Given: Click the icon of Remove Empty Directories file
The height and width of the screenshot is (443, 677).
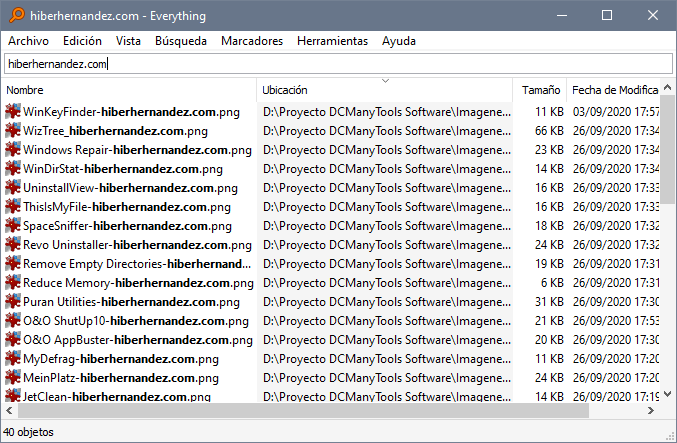Looking at the screenshot, I should [13, 263].
